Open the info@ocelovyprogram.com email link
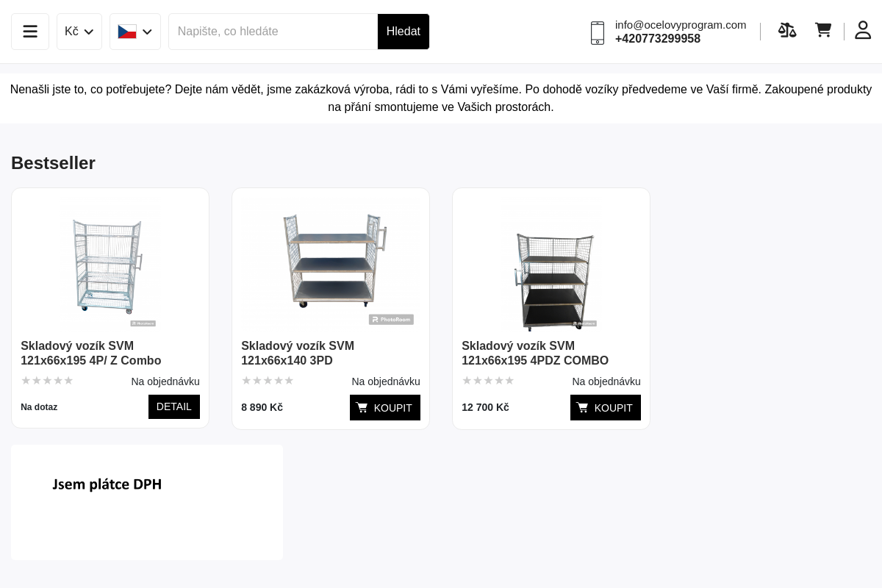The width and height of the screenshot is (882, 588). point(681,25)
